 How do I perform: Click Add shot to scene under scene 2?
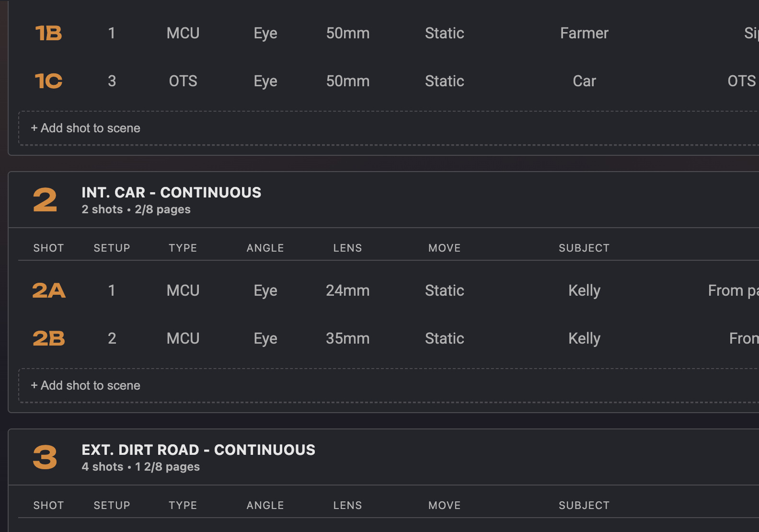[x=86, y=385]
